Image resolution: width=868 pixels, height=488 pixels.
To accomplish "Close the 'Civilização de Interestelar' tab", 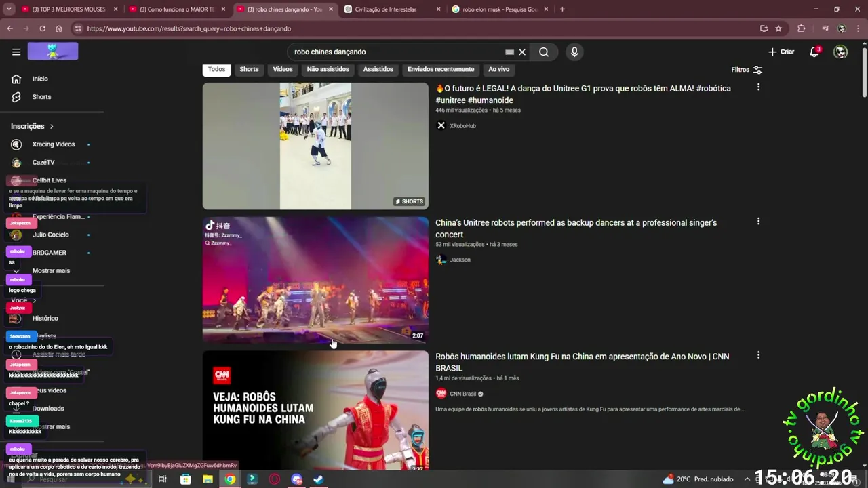I will [x=438, y=9].
